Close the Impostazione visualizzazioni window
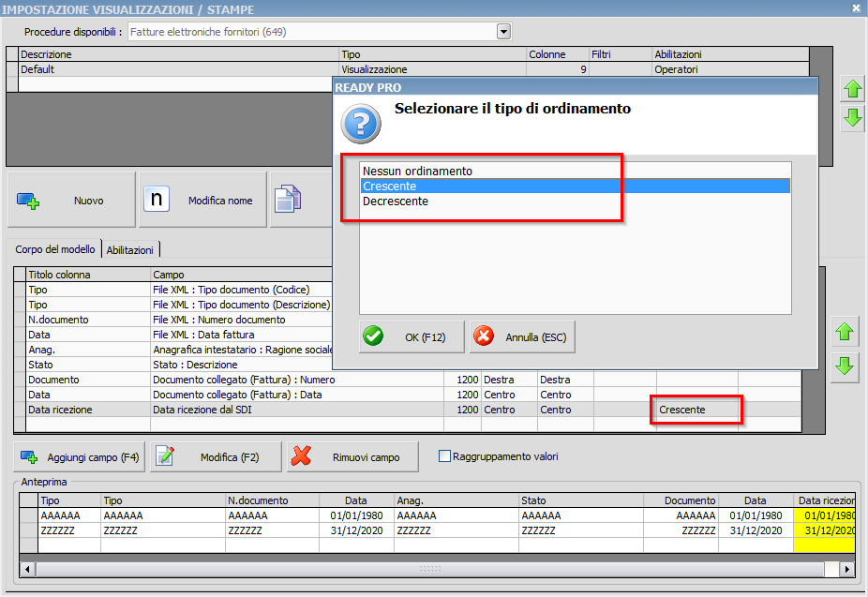This screenshot has height=597, width=868. 856,8
